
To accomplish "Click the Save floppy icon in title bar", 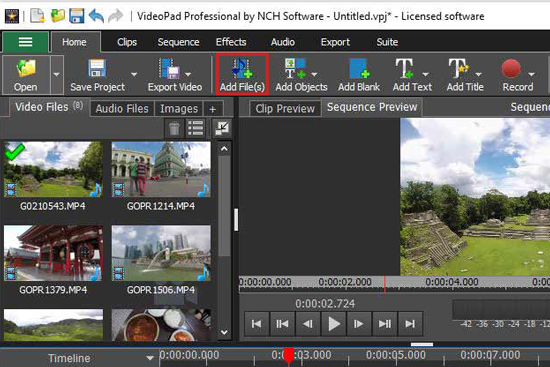I will pos(76,16).
